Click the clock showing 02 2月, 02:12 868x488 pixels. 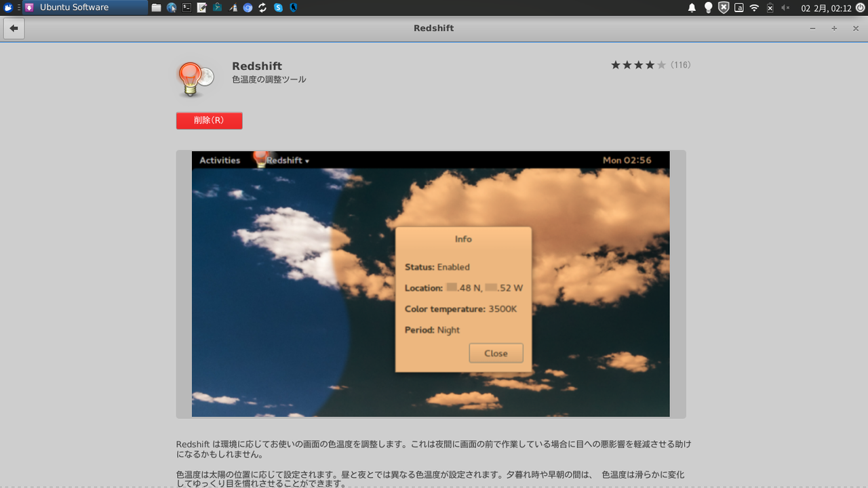826,8
